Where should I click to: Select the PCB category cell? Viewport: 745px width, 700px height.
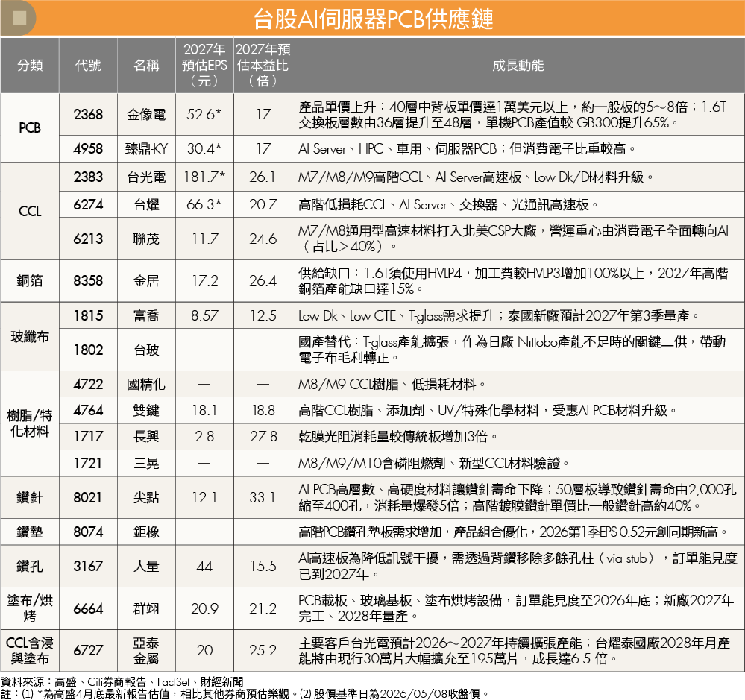(x=30, y=127)
